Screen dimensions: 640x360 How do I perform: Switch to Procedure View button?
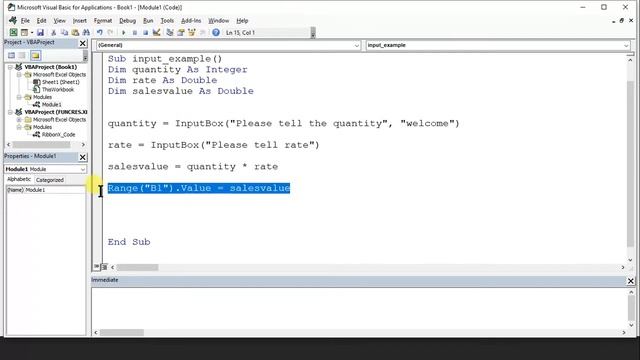pos(96,267)
